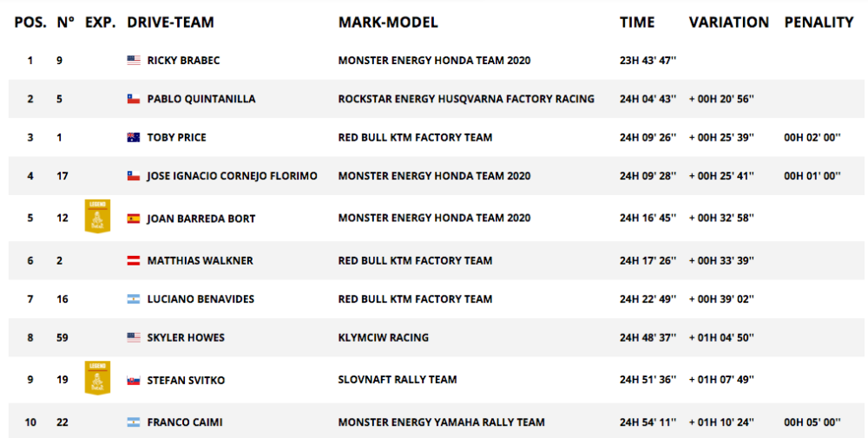The image size is (868, 438).
Task: Open rider Ricky Brabec's entry
Action: (184, 61)
